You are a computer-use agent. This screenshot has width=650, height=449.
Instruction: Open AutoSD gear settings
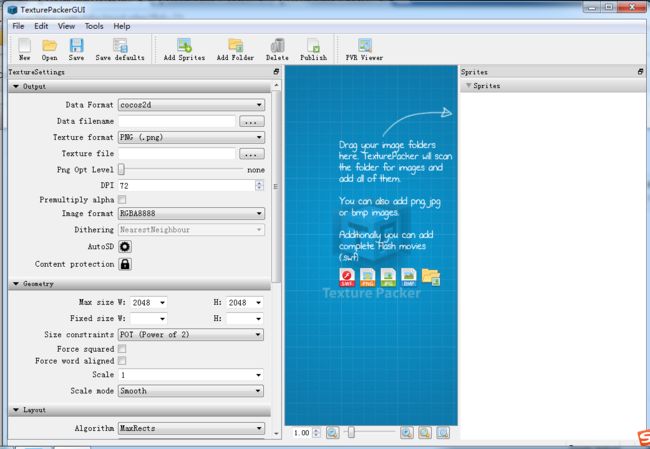125,247
